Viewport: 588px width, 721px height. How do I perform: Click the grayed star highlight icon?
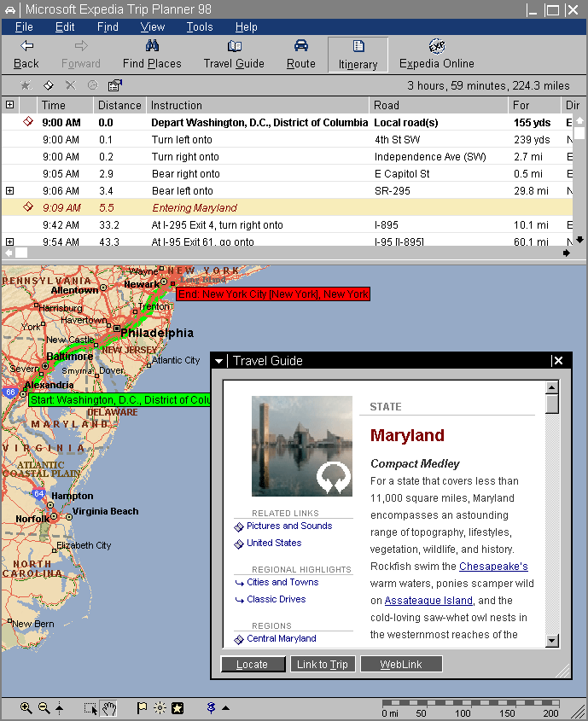tap(26, 85)
